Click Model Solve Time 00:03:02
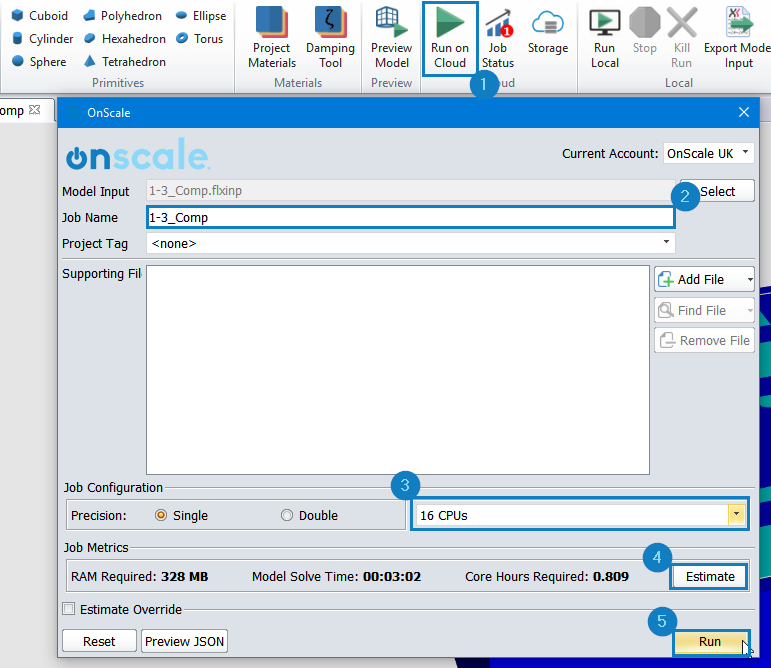The width and height of the screenshot is (771, 668). tap(336, 576)
